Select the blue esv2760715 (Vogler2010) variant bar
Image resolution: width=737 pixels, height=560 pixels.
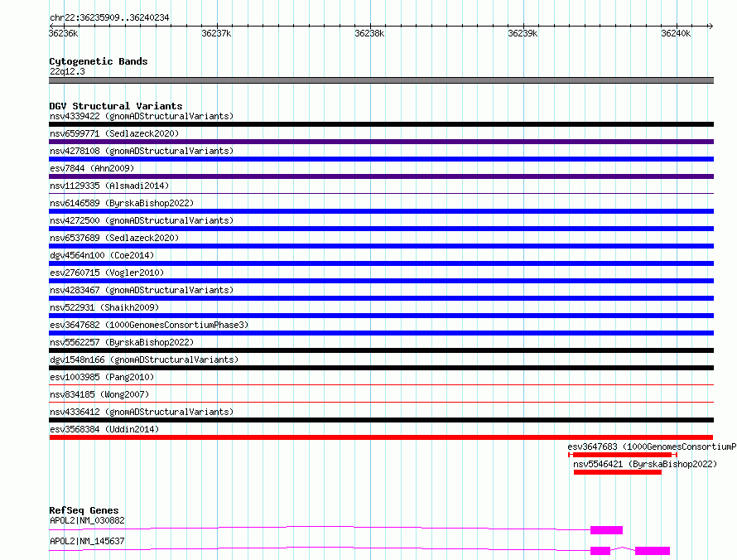click(381, 281)
